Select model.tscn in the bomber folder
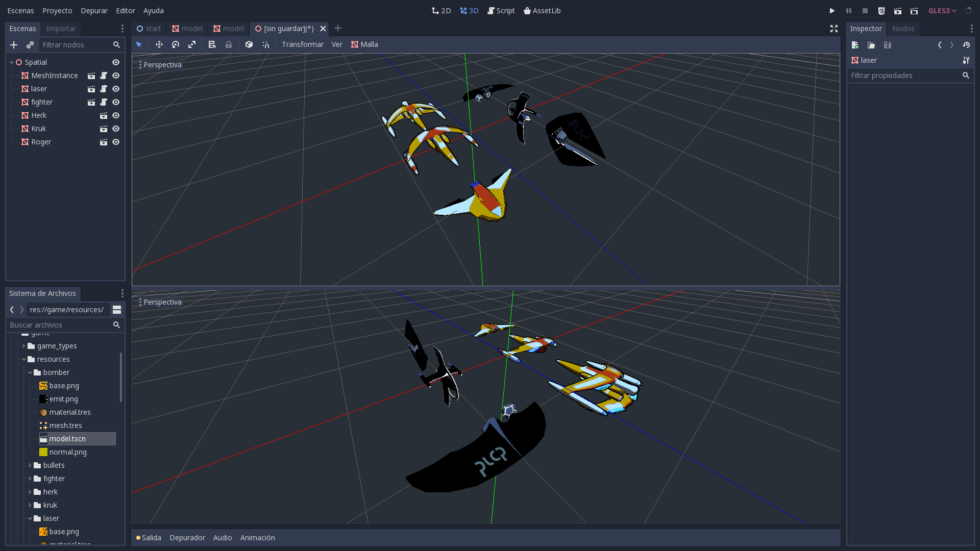 [77, 439]
